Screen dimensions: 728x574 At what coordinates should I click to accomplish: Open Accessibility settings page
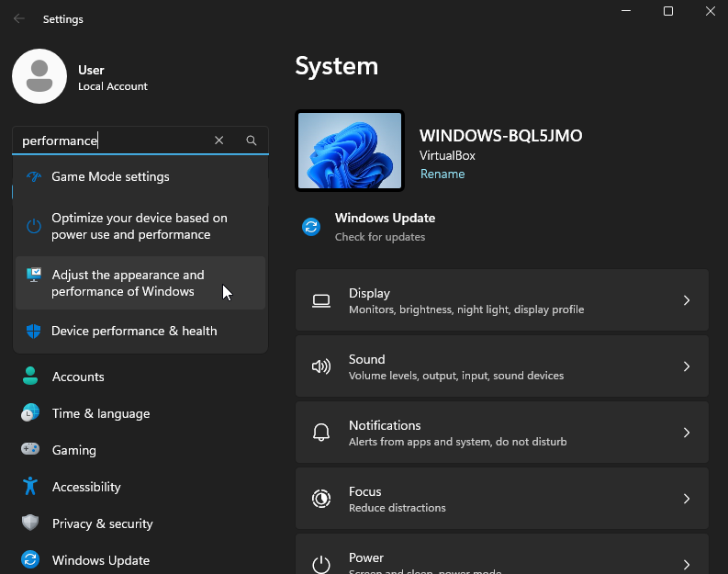pyautogui.click(x=86, y=487)
